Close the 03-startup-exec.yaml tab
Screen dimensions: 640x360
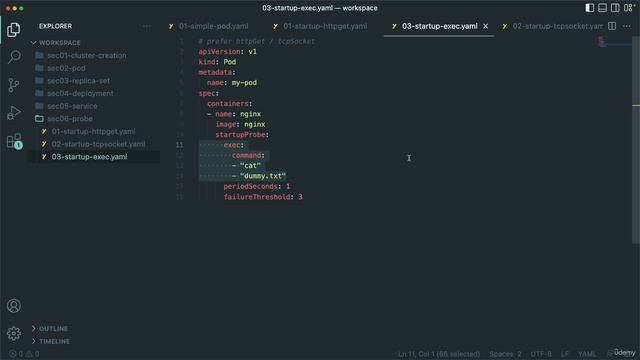(x=485, y=26)
